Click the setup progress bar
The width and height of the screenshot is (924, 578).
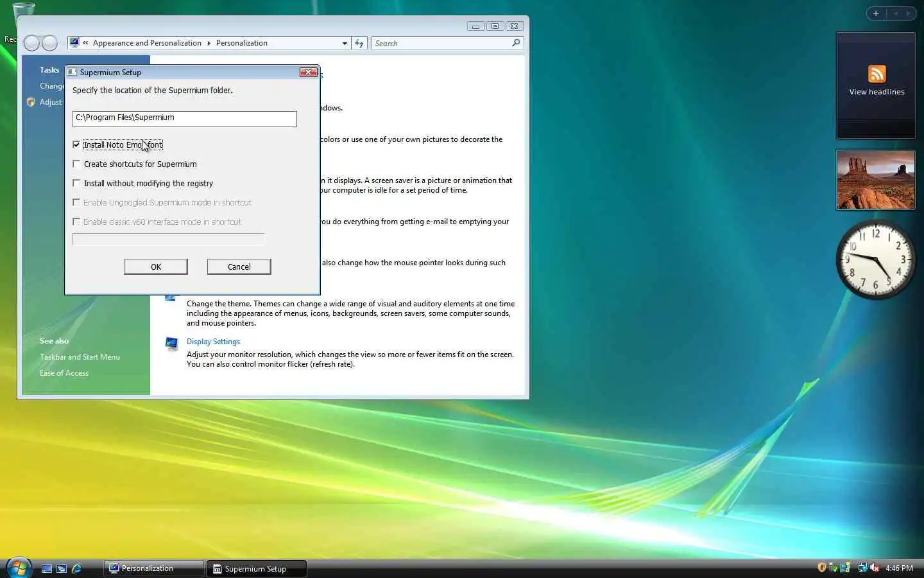point(169,240)
